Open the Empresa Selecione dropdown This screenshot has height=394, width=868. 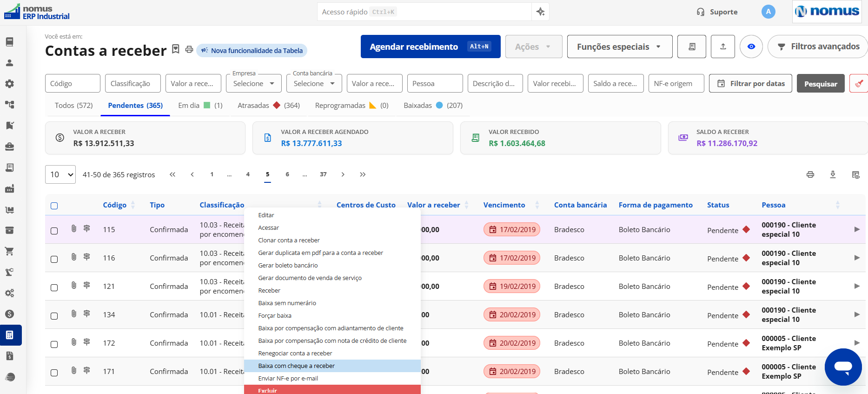coord(254,83)
